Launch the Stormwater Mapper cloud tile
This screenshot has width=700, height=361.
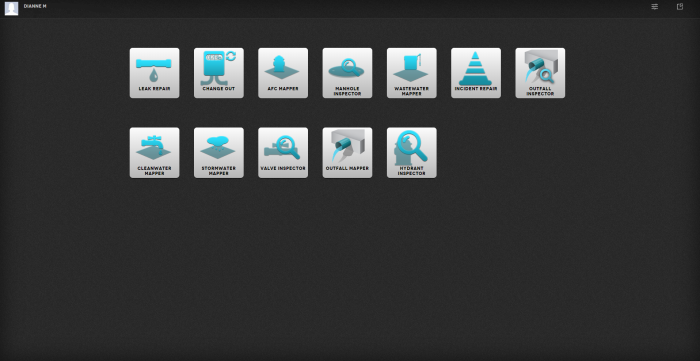pos(219,153)
